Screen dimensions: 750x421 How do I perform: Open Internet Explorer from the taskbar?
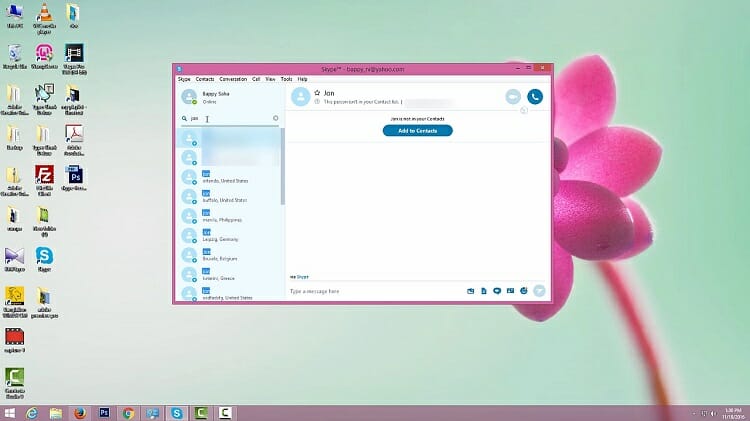pos(32,413)
